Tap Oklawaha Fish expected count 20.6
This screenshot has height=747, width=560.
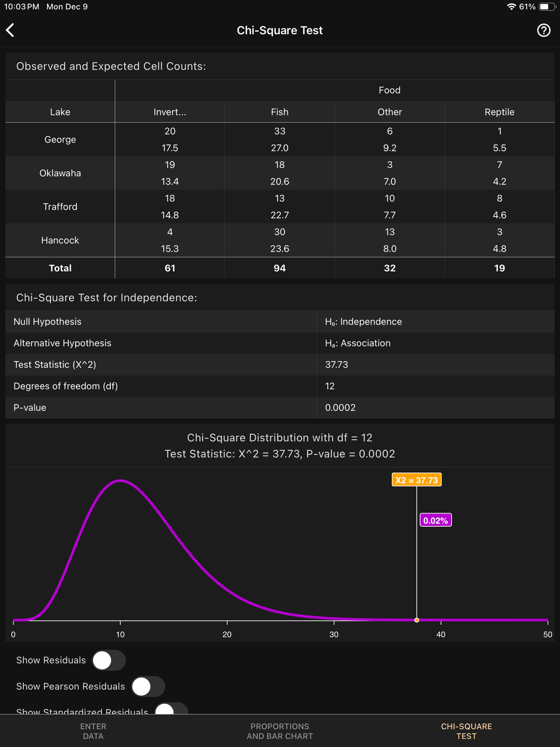pos(280,182)
